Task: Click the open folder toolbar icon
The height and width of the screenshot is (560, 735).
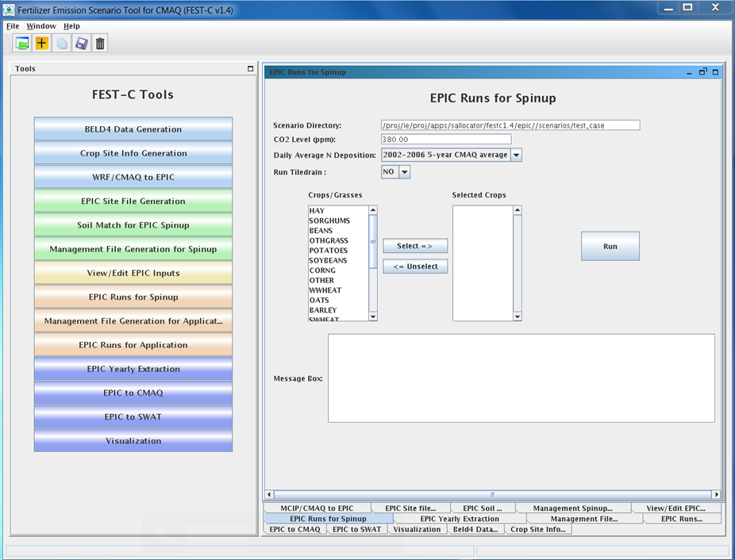Action: [22, 44]
